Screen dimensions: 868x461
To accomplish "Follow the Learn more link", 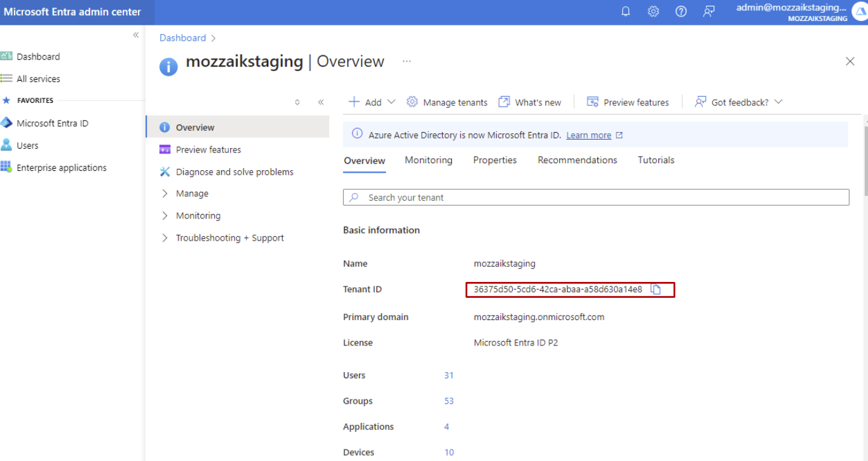I will click(x=589, y=135).
